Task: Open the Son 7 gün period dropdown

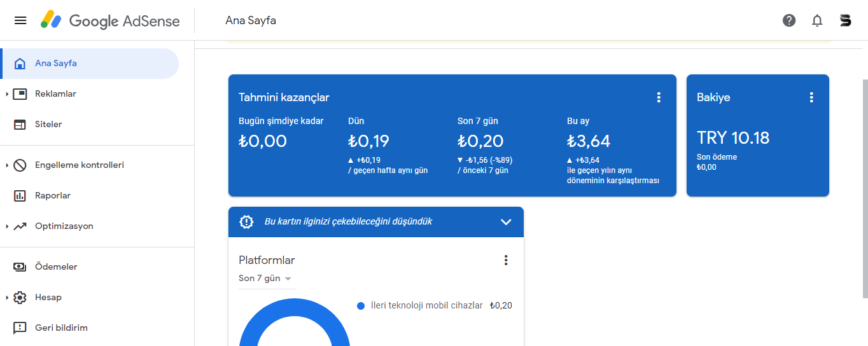Action: tap(266, 279)
